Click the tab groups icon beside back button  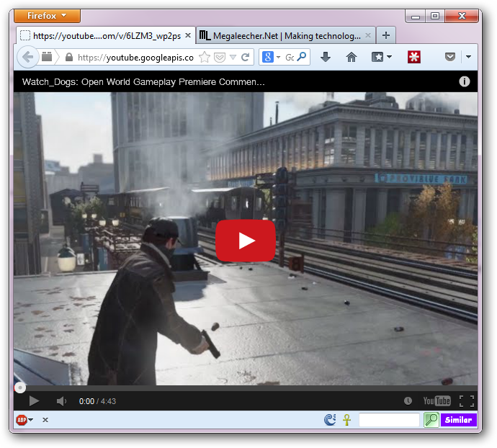[x=47, y=57]
